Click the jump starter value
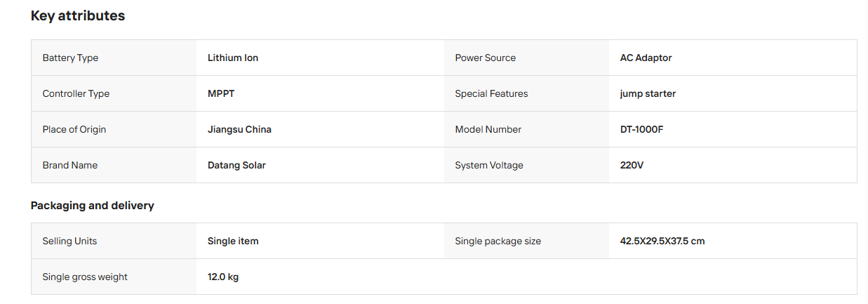The height and width of the screenshot is (304, 868). pyautogui.click(x=648, y=93)
